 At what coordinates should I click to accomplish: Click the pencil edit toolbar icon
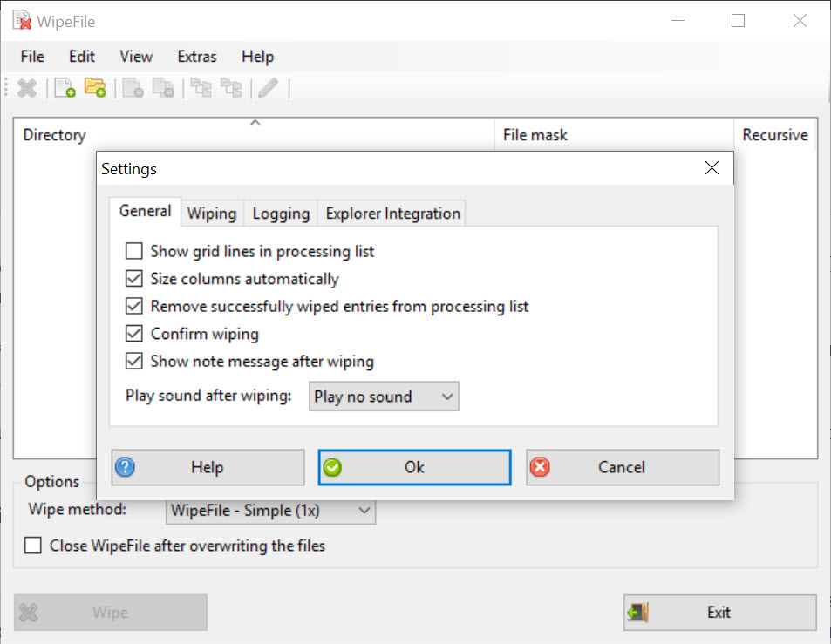269,88
